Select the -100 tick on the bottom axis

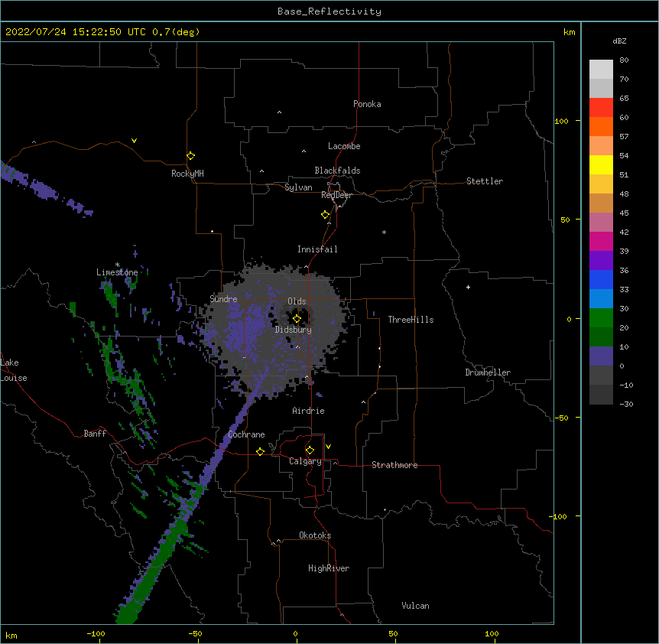point(96,634)
